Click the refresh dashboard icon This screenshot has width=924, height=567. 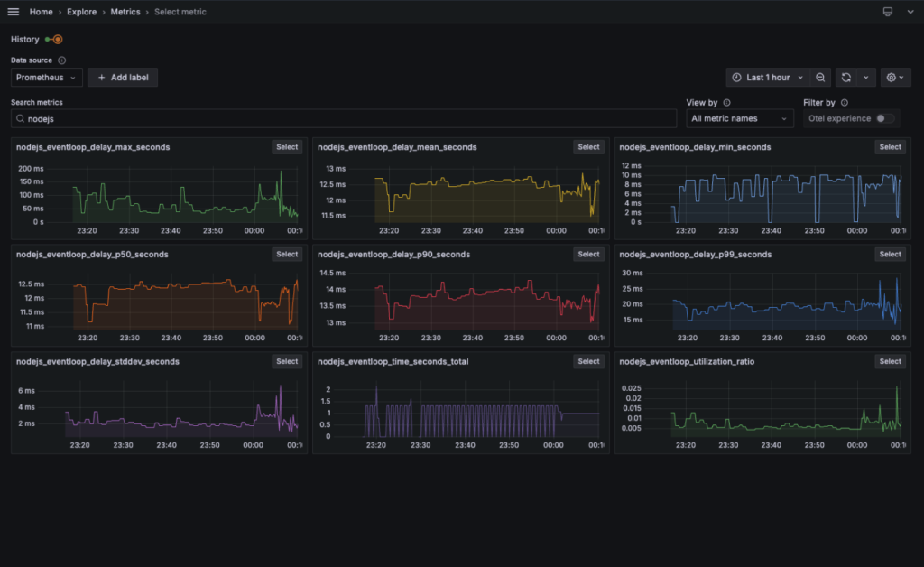[846, 78]
